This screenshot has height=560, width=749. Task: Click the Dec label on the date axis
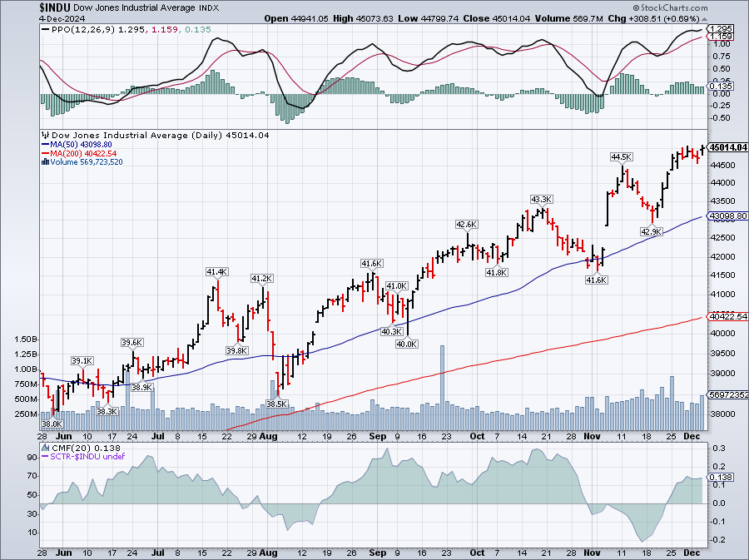tap(692, 436)
